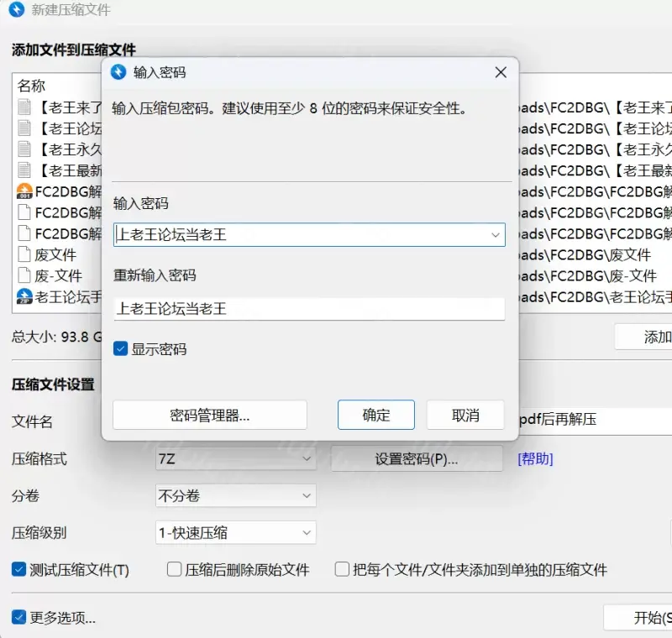Click the blank file icon beside 废文件
672x638 pixels.
coord(24,254)
